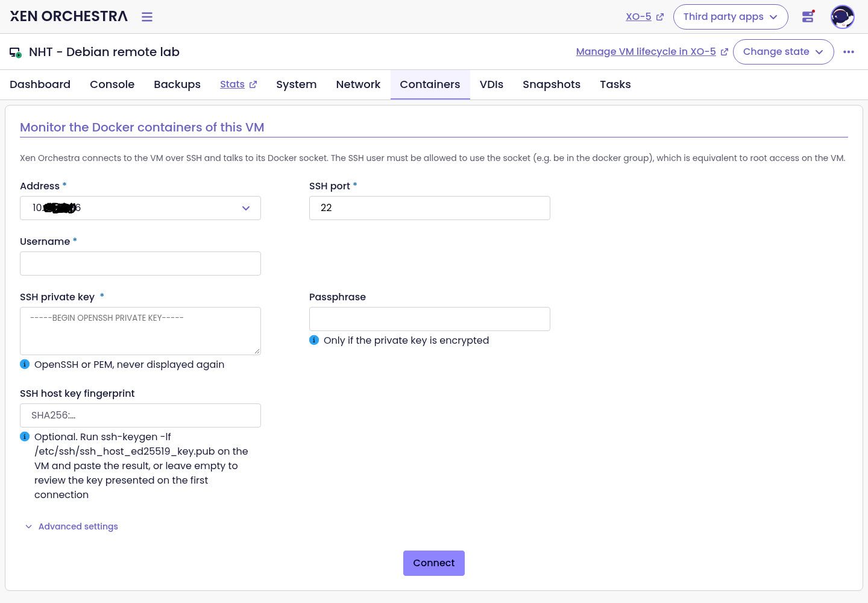Focus the SSH port field
The width and height of the screenshot is (868, 603).
click(x=430, y=208)
